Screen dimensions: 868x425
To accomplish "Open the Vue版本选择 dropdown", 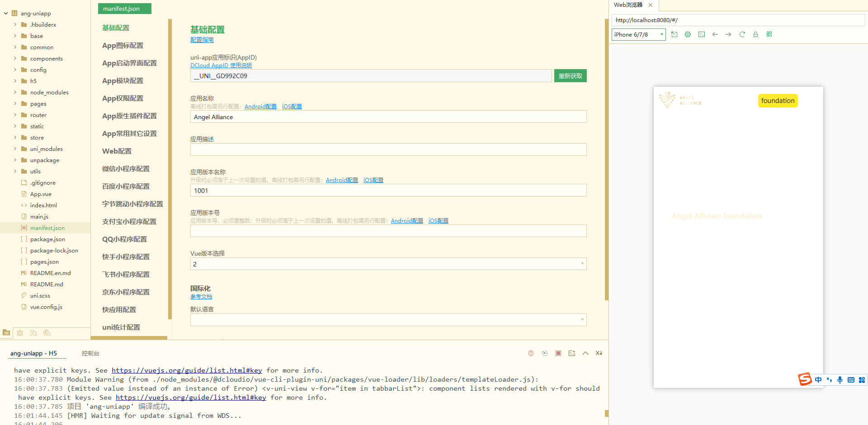I will (388, 264).
